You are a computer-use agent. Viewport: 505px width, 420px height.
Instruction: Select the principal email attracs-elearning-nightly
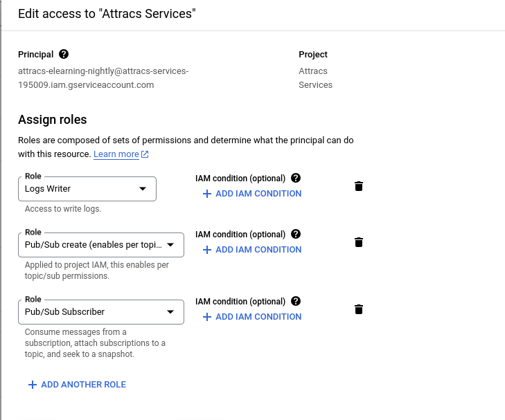103,77
